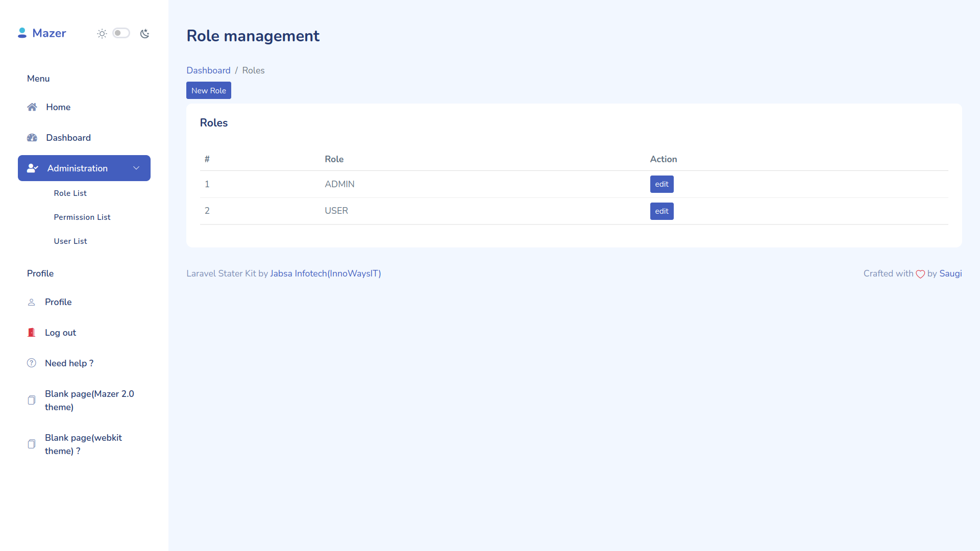
Task: Click the Home house icon
Action: pyautogui.click(x=32, y=107)
